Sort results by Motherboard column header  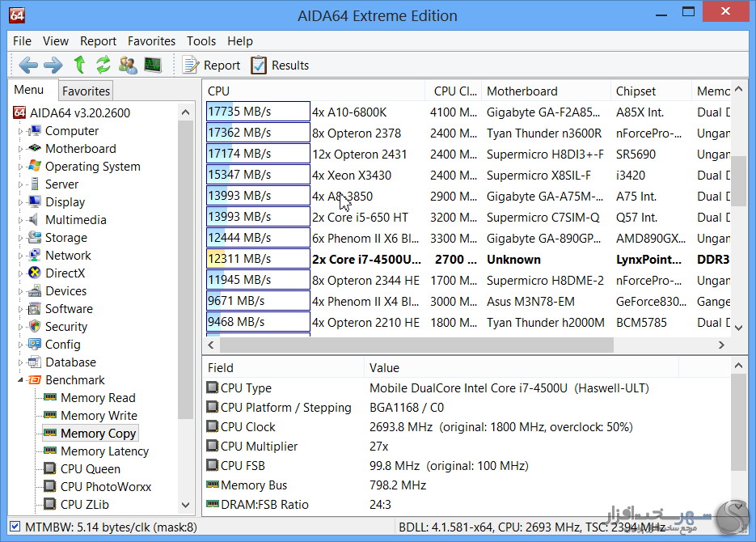pos(522,91)
